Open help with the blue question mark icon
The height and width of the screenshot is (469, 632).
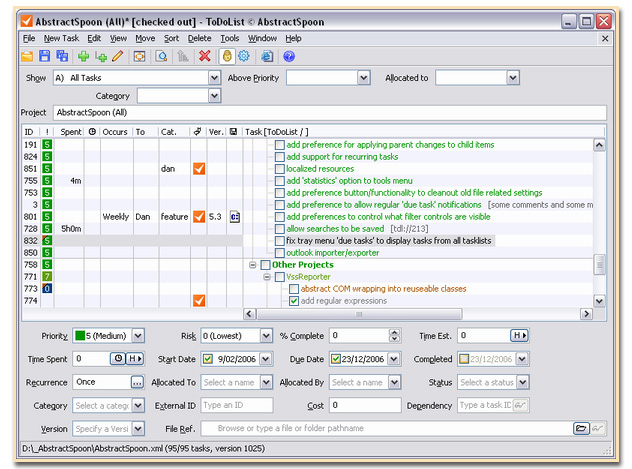coord(289,56)
